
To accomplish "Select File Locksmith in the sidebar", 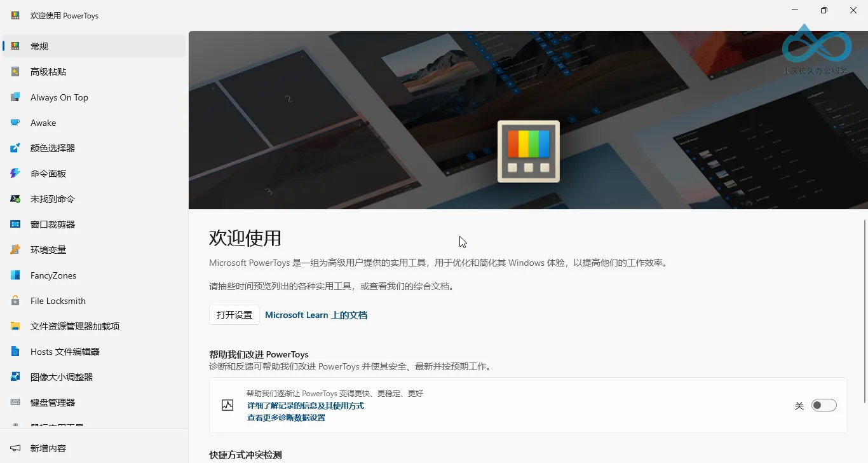I will coord(94,301).
